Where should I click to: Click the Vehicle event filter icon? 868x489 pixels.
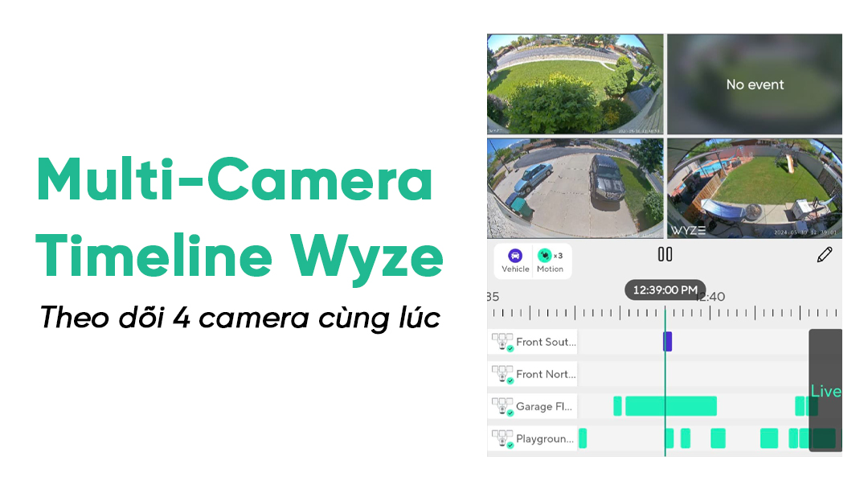point(515,255)
